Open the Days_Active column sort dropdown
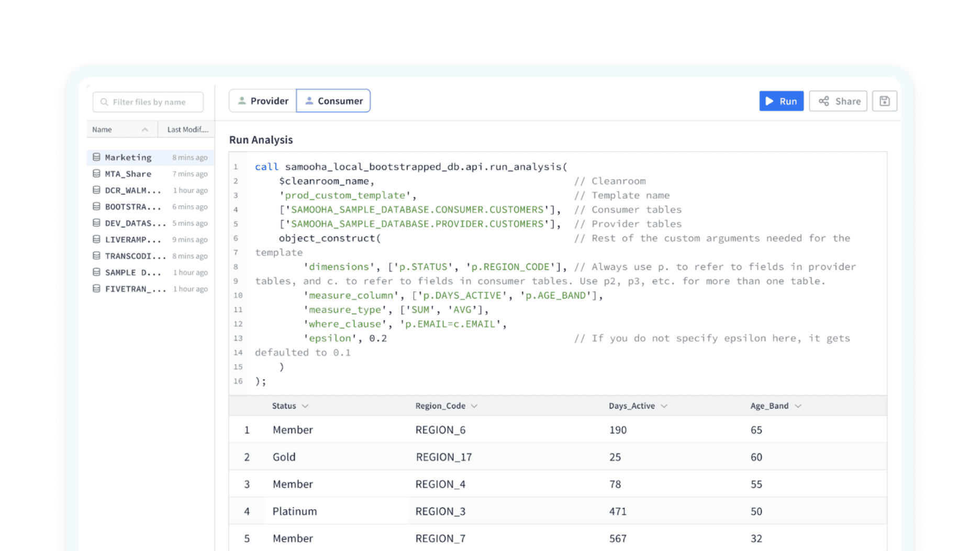This screenshot has height=551, width=980. point(665,406)
